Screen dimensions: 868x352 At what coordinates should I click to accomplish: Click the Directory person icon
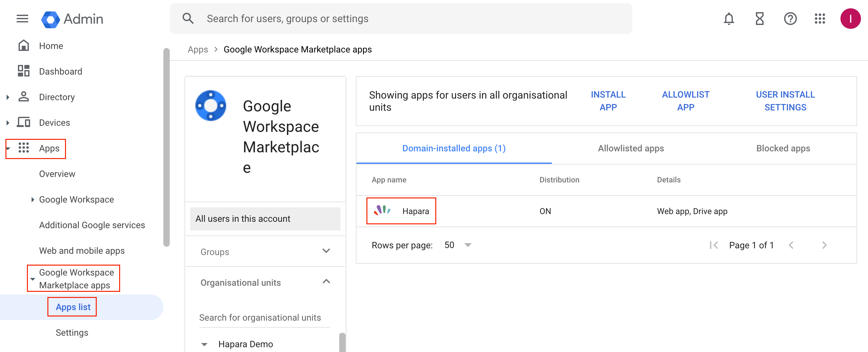click(24, 97)
